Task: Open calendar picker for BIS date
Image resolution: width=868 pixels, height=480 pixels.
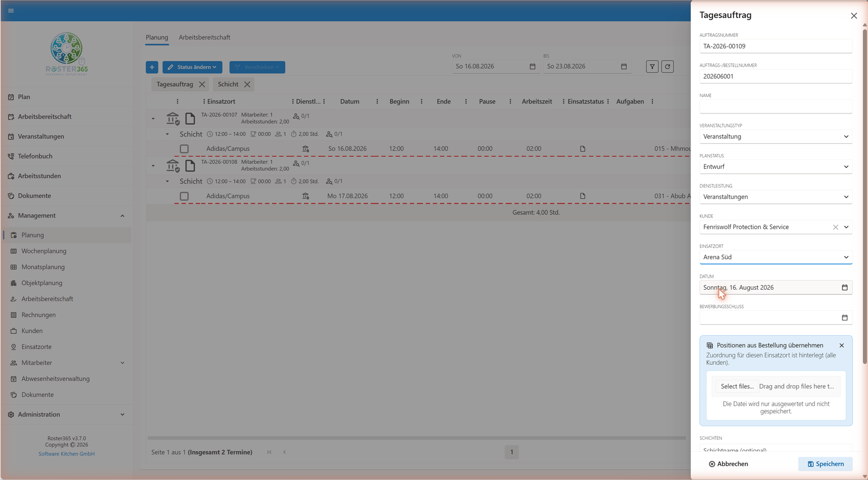Action: (624, 66)
